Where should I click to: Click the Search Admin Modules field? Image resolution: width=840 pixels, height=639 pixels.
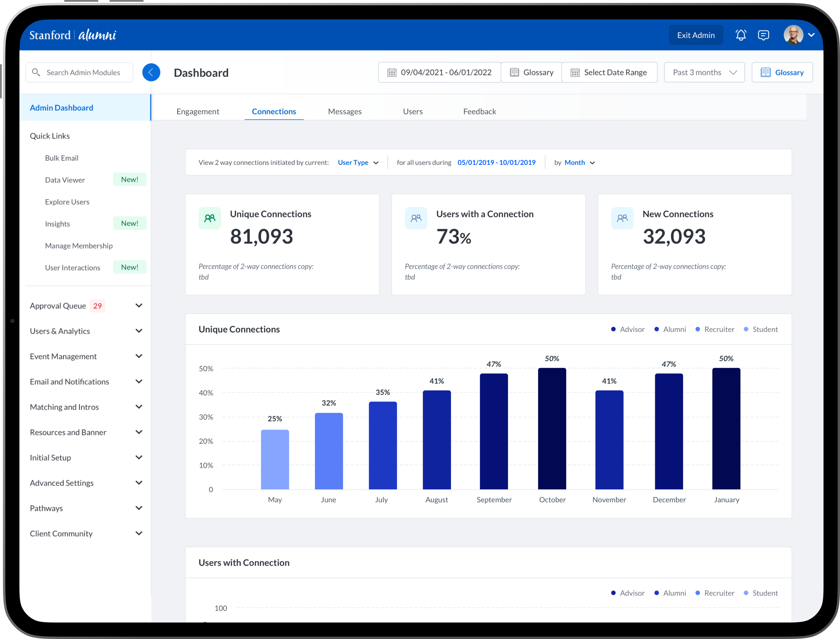click(84, 72)
